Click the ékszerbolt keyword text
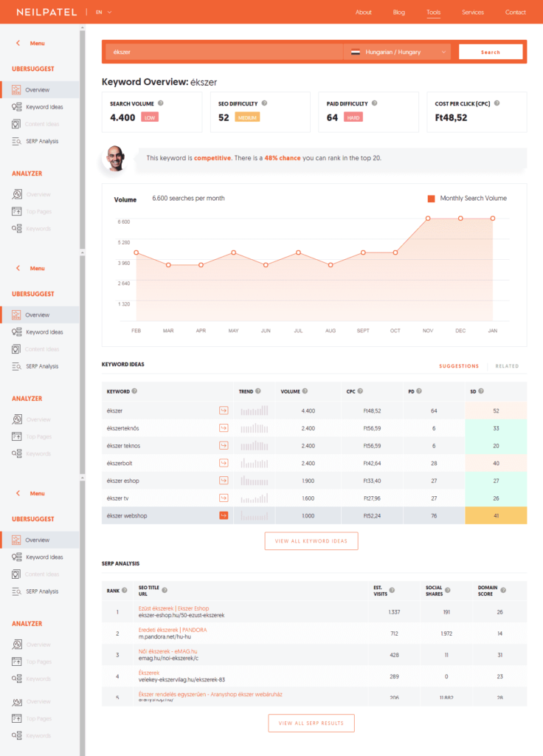 pyautogui.click(x=120, y=464)
